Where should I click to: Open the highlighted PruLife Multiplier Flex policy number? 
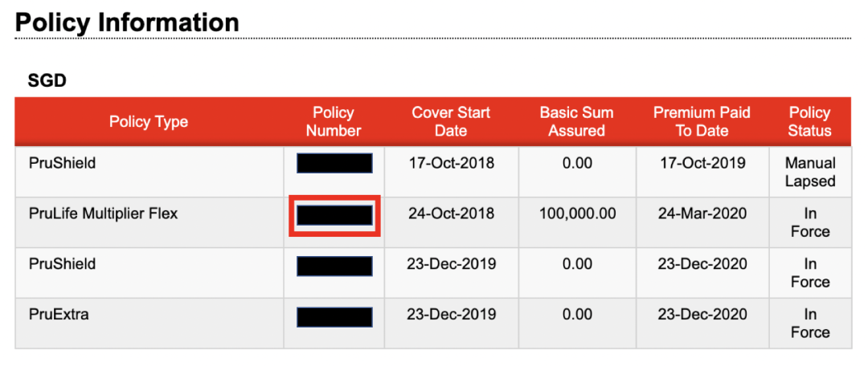pyautogui.click(x=334, y=215)
